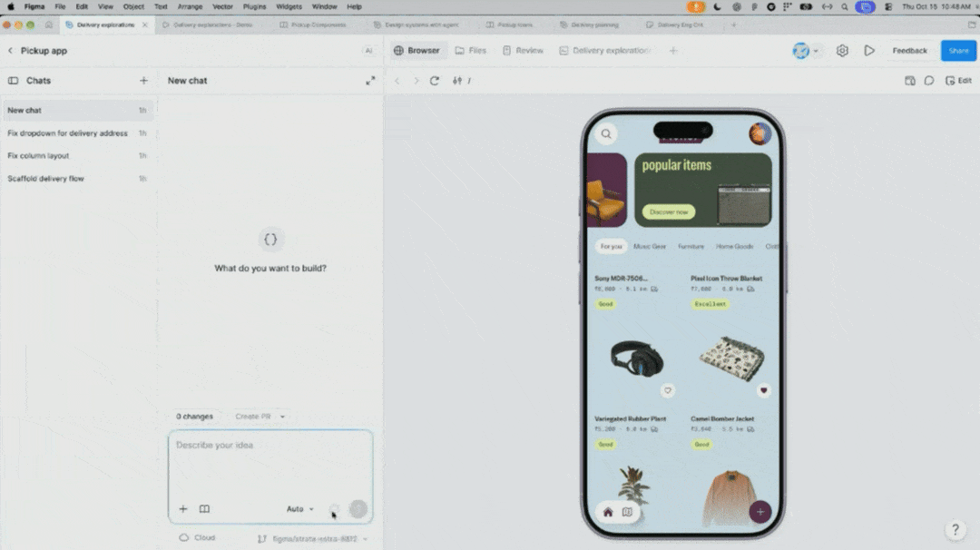
Task: Favorite the Sony MDR-7506 headphones with heart
Action: [x=668, y=390]
